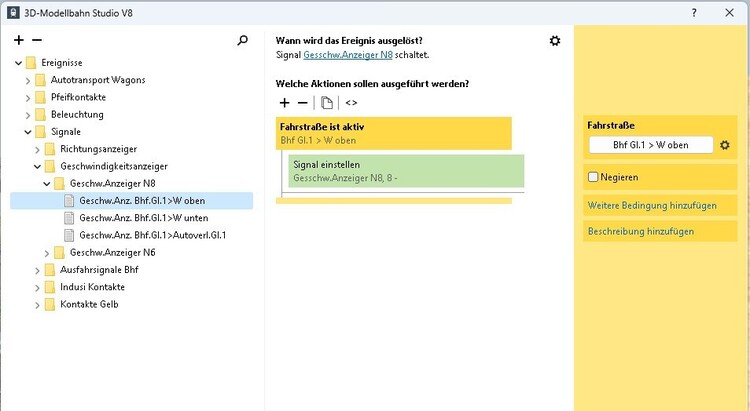Click the copy actions page icon
Image resolution: width=750 pixels, height=411 pixels.
326,103
